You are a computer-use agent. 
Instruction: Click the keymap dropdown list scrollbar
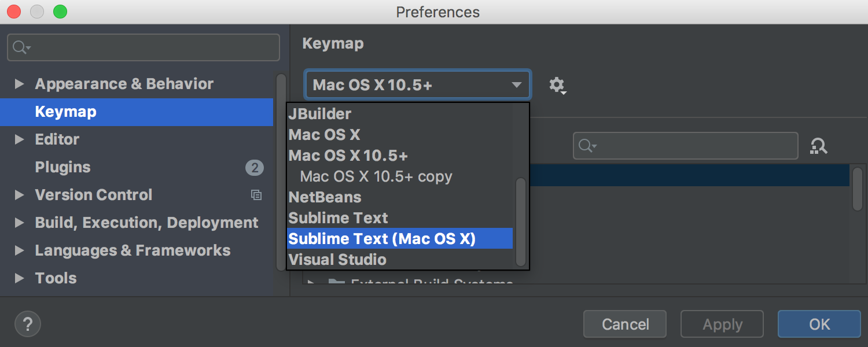click(520, 222)
